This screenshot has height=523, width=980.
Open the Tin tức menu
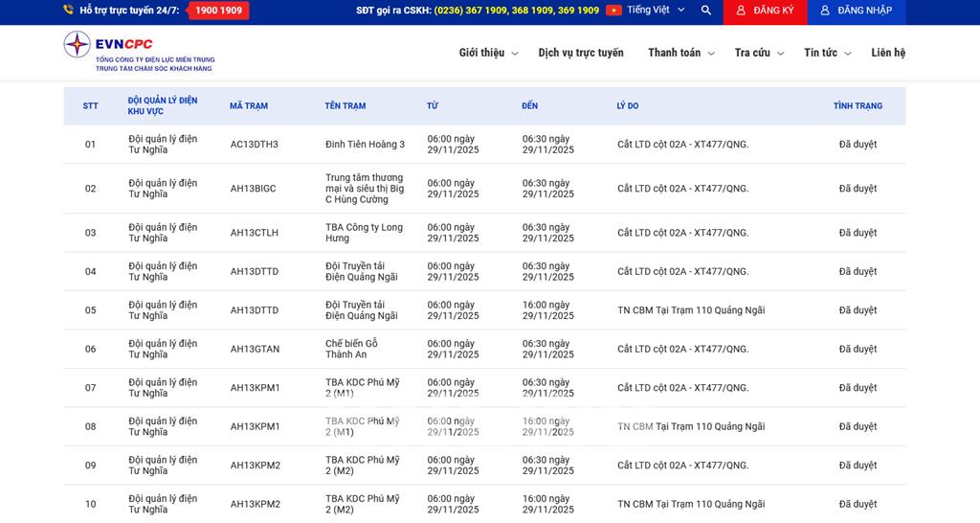point(827,53)
